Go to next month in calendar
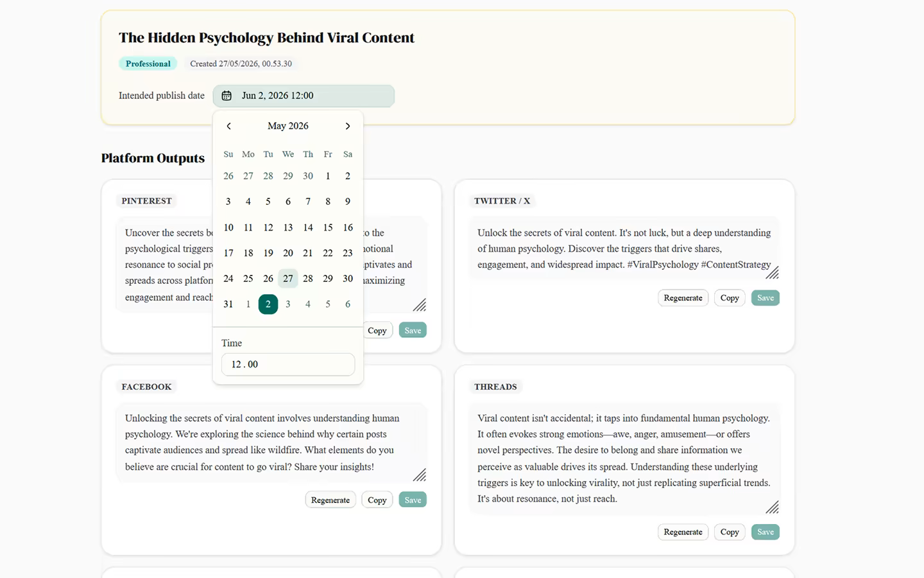 coord(348,126)
